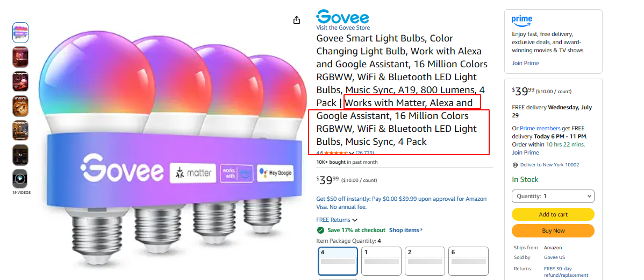Screen dimensions: 644x280
Task: Click the share icon above product image
Action: [297, 20]
